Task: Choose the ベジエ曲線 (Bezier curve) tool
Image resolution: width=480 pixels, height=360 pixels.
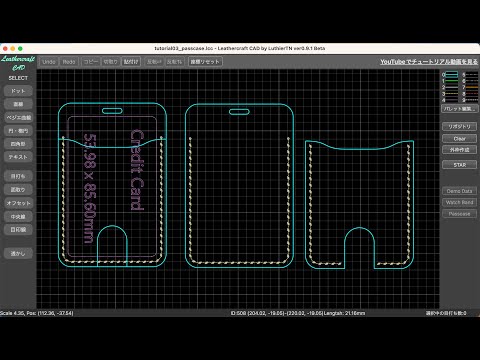Action: click(x=18, y=118)
